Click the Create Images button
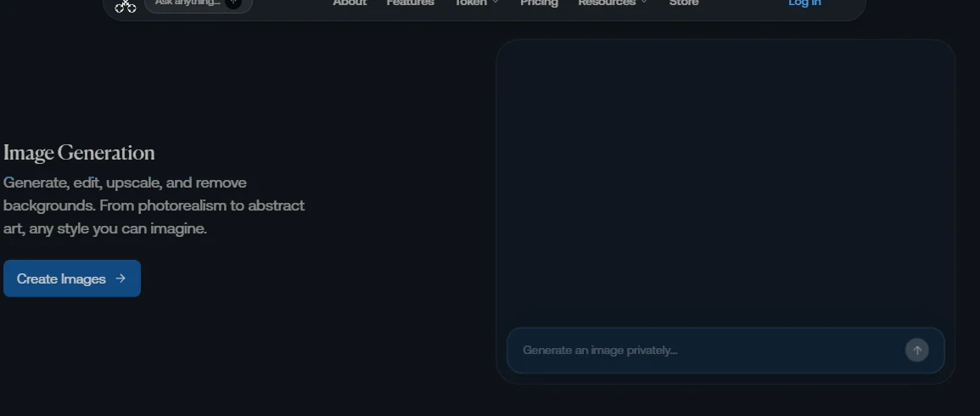Screen dimensions: 980x416 [72, 278]
